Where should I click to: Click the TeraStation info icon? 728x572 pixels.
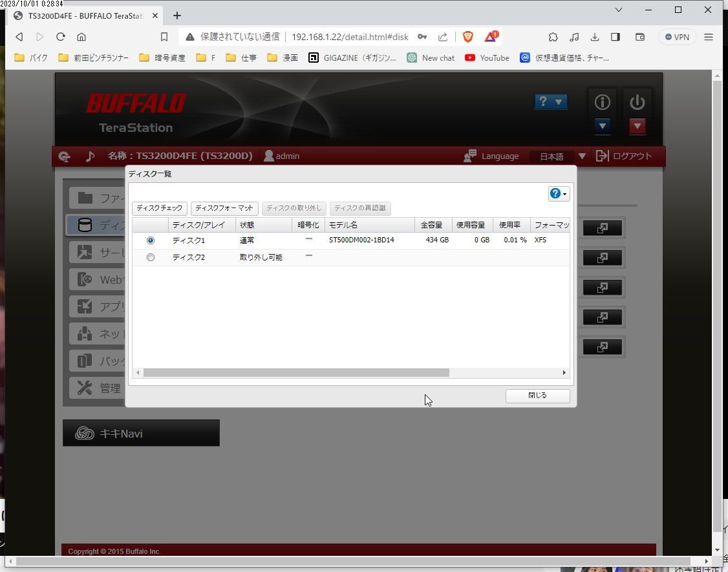point(603,101)
